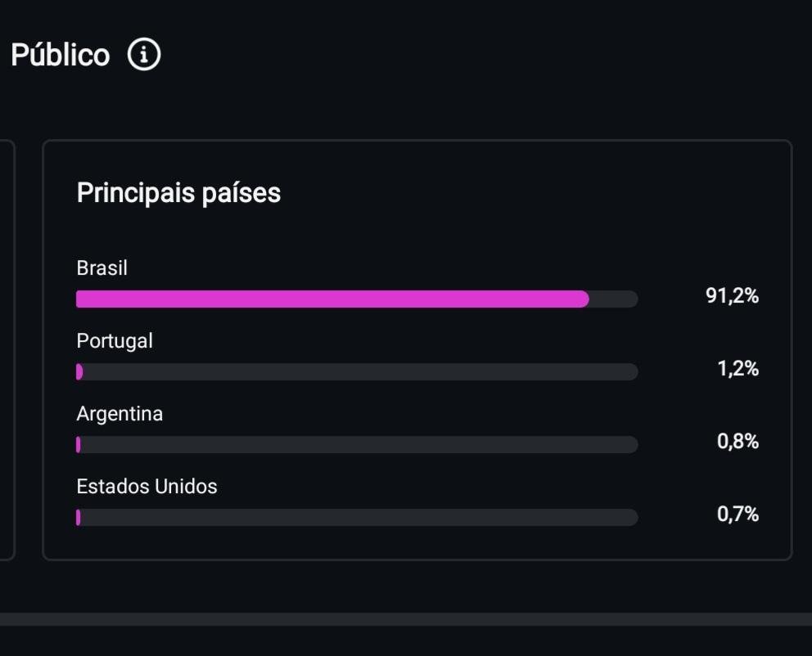The image size is (812, 656).
Task: Click the partially visible card on the left
Action: click(x=7, y=350)
